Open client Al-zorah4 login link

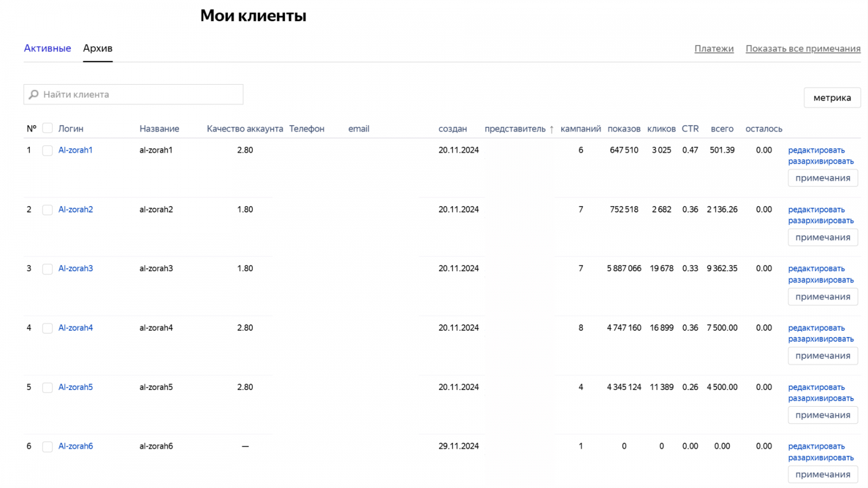pyautogui.click(x=75, y=328)
